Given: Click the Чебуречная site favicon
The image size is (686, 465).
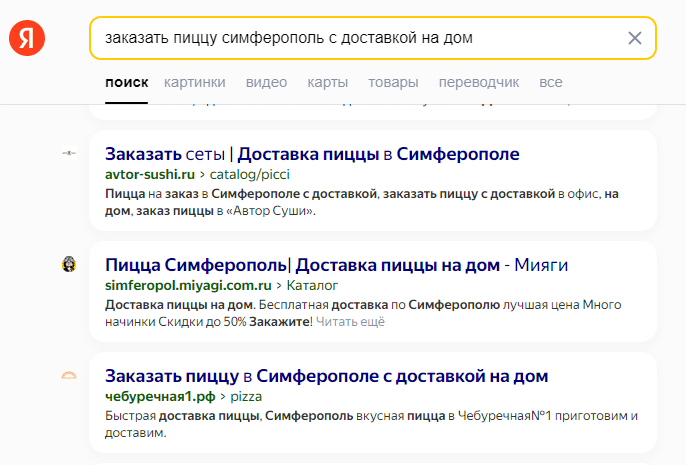Looking at the screenshot, I should click(68, 375).
